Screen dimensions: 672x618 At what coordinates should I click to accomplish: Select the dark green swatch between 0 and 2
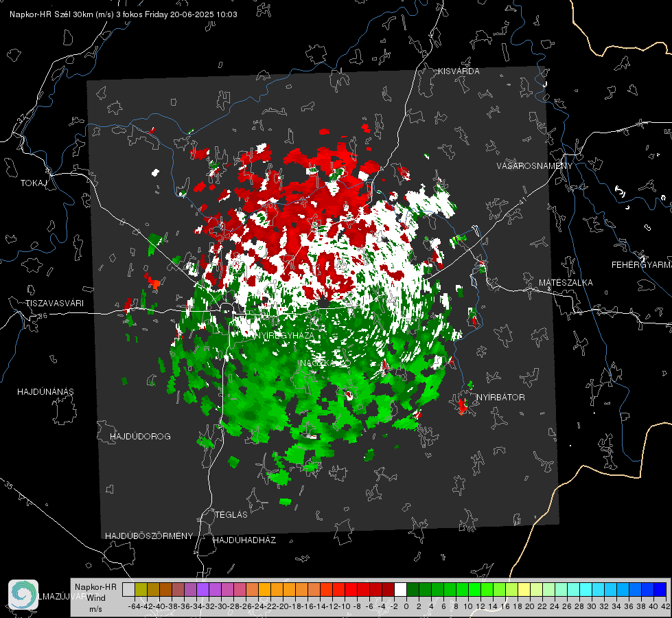[x=413, y=589]
